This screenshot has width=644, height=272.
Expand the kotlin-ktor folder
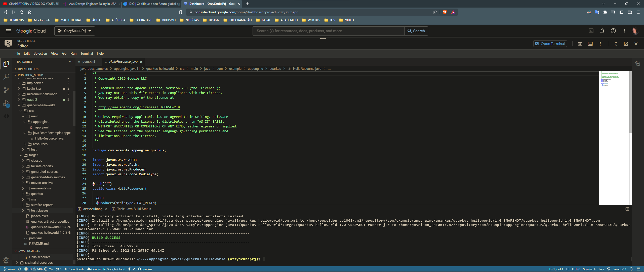click(34, 89)
